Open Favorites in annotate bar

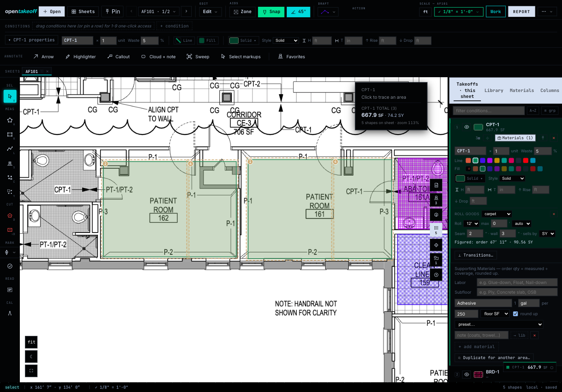(x=291, y=57)
